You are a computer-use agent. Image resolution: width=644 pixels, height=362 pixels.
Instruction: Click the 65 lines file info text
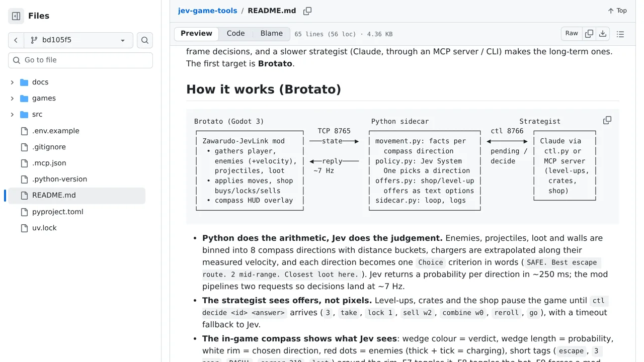point(343,34)
